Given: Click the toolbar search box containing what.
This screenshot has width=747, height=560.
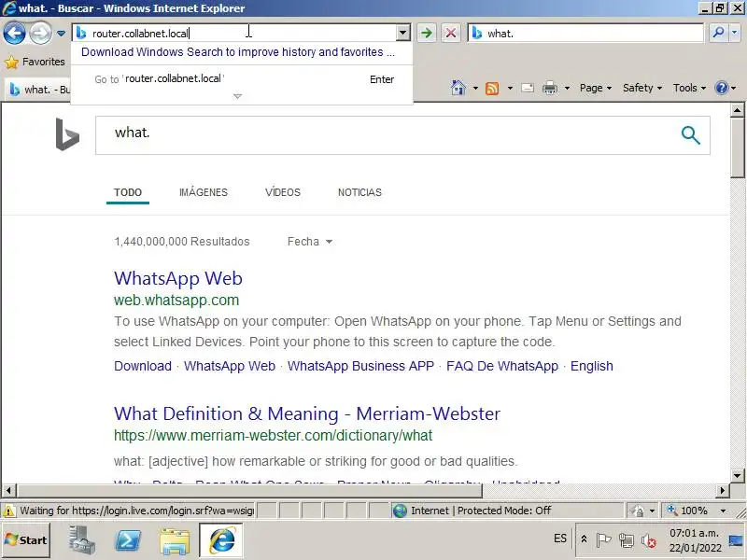Looking at the screenshot, I should coord(585,33).
